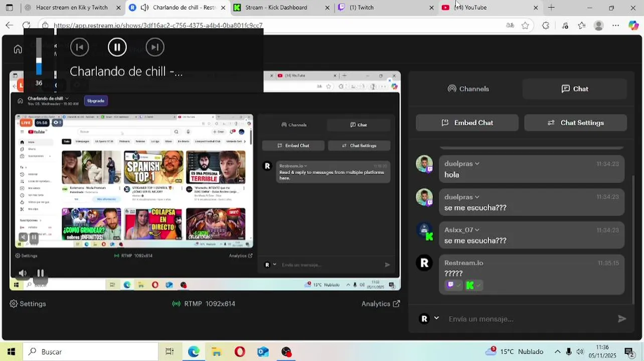The width and height of the screenshot is (644, 361).
Task: Open the 15°C Nublado weather widget
Action: pos(515,351)
